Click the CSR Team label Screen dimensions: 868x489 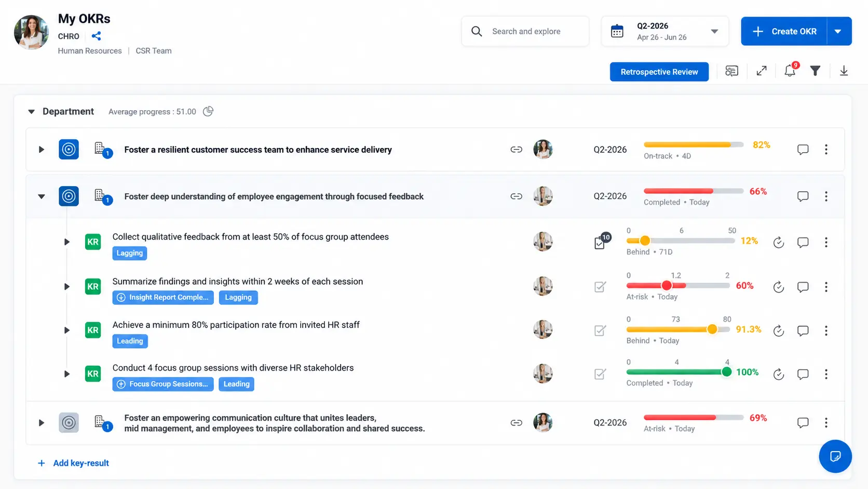154,51
